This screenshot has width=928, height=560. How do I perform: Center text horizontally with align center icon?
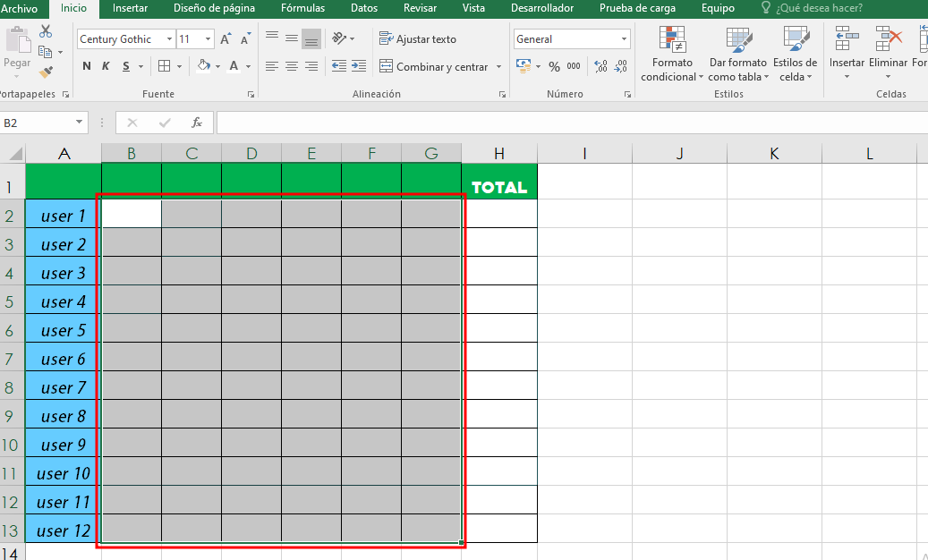pyautogui.click(x=292, y=66)
